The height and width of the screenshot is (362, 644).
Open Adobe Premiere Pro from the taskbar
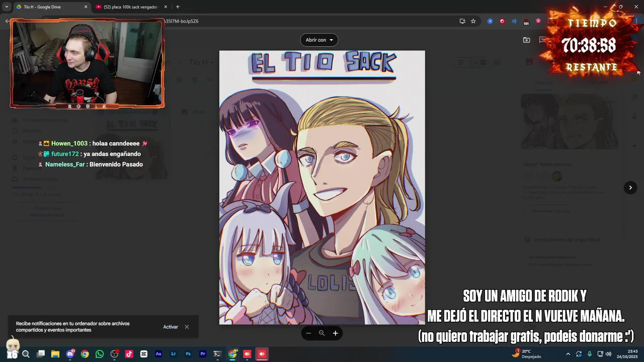203,354
